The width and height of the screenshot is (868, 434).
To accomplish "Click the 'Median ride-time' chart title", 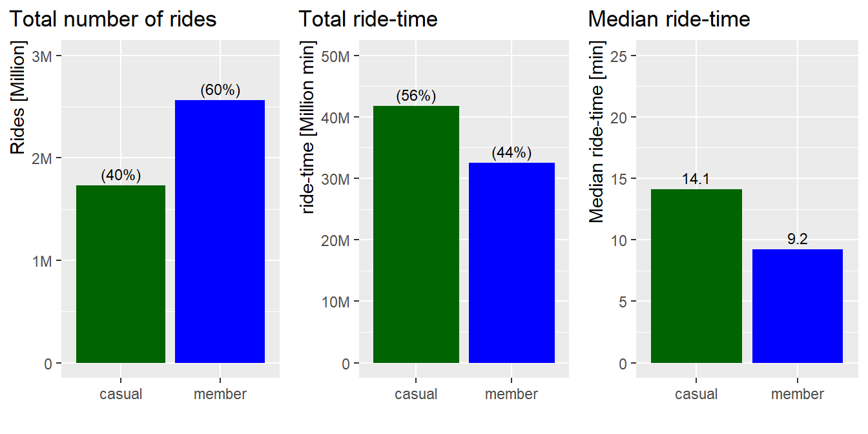I will pos(669,19).
